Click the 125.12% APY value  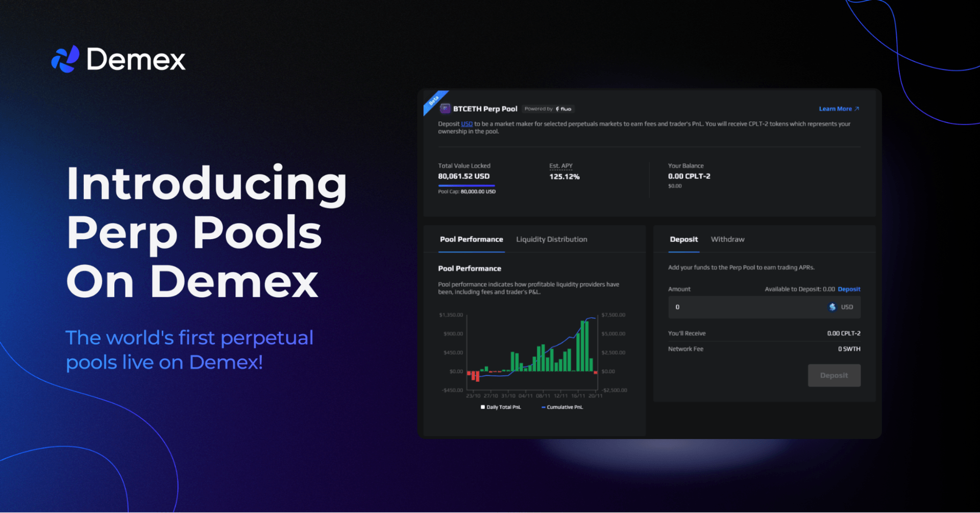pos(564,176)
